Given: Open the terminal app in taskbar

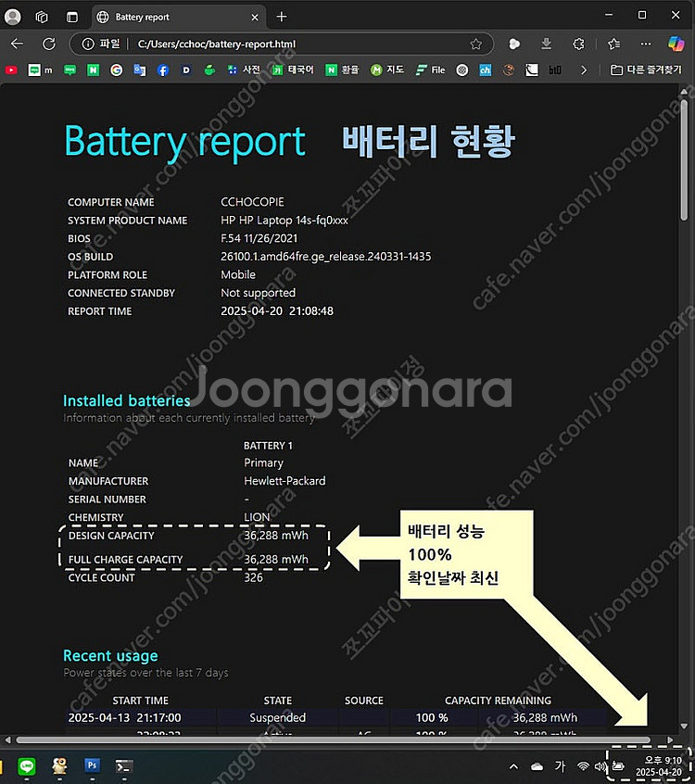Looking at the screenshot, I should [x=124, y=766].
